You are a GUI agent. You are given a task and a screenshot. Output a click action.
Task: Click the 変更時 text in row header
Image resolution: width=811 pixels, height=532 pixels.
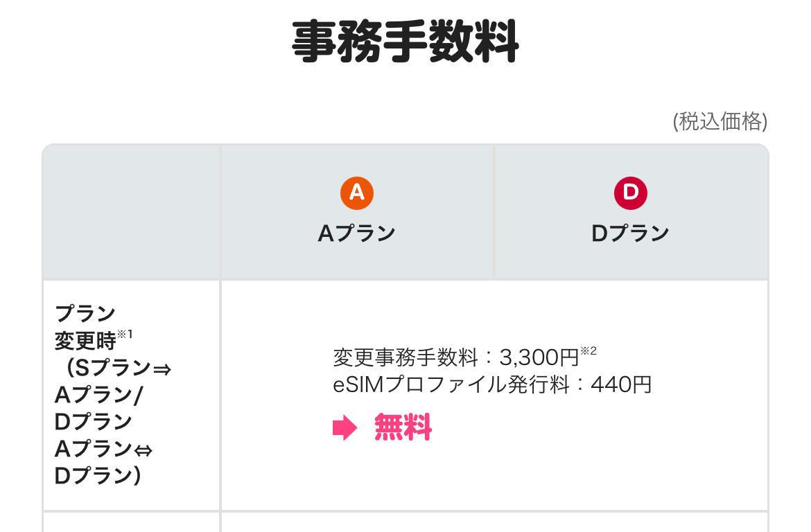[85, 341]
